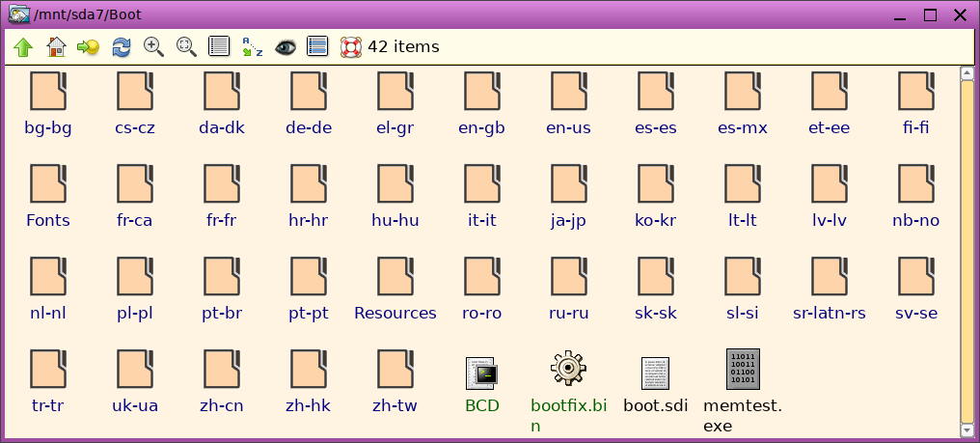The height and width of the screenshot is (443, 980).
Task: Select the da-dk folder
Action: tap(222, 104)
